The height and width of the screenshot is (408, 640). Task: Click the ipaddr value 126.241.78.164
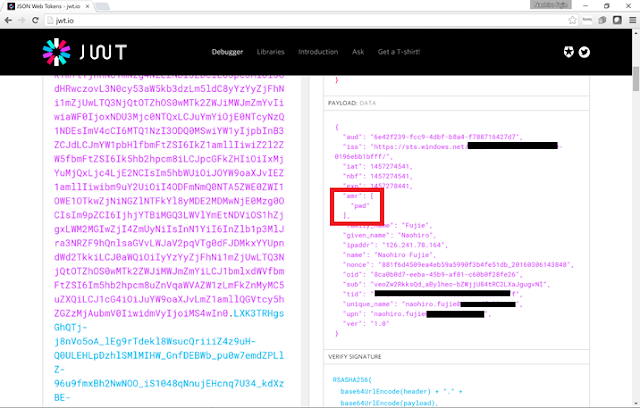coord(413,245)
